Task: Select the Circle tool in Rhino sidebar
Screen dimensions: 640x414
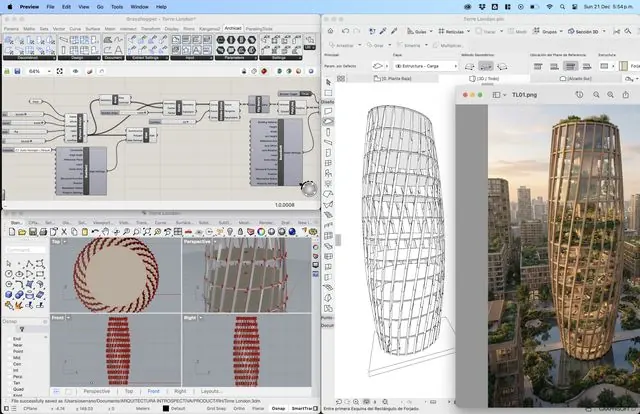Action: 9,274
